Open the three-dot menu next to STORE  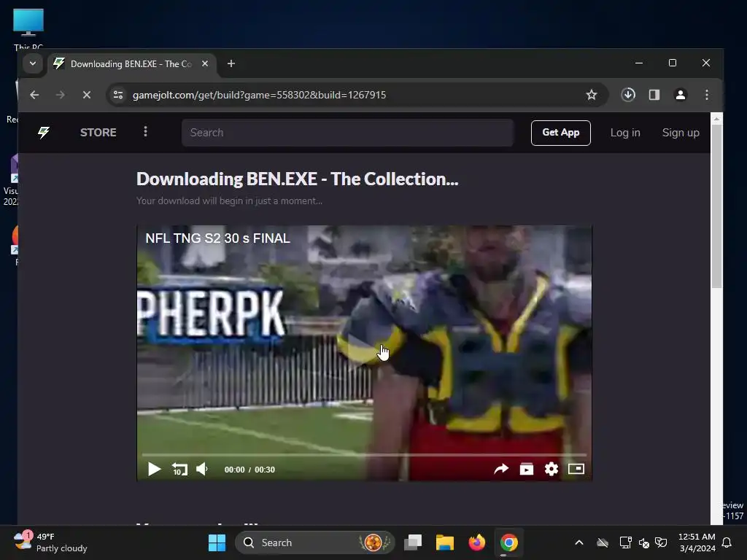(145, 131)
